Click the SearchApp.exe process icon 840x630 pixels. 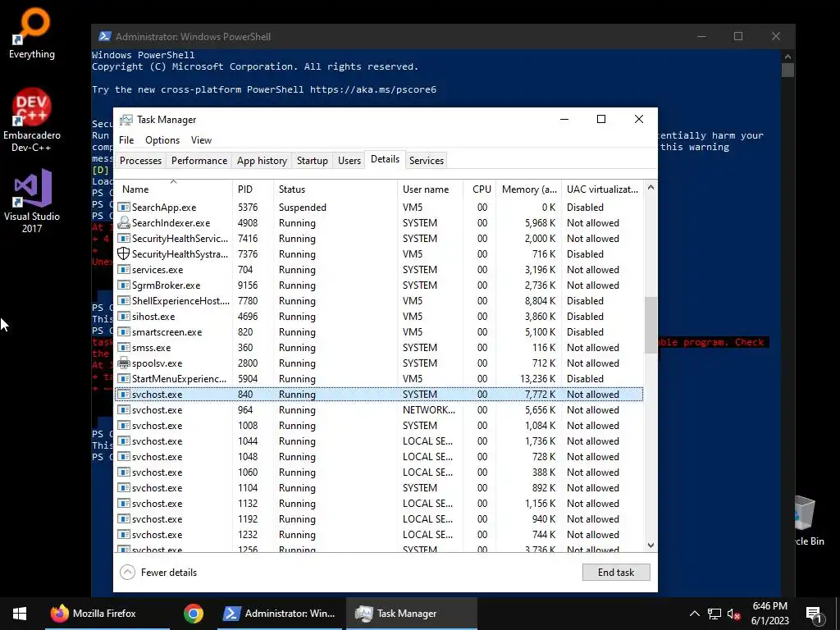[124, 208]
